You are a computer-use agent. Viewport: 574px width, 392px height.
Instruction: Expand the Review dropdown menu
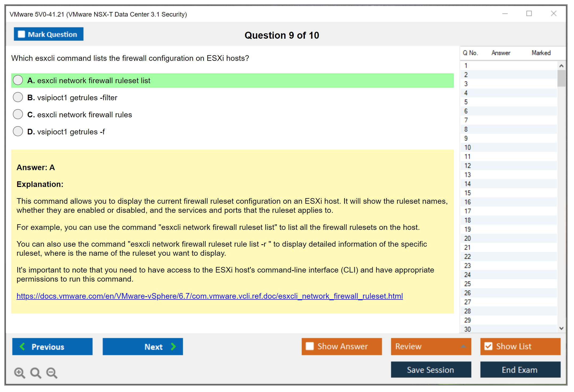coord(463,346)
